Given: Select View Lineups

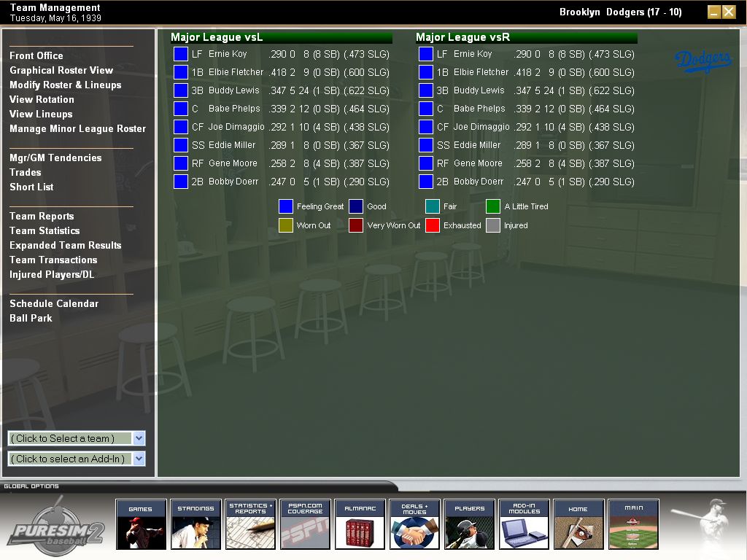Looking at the screenshot, I should pos(41,114).
